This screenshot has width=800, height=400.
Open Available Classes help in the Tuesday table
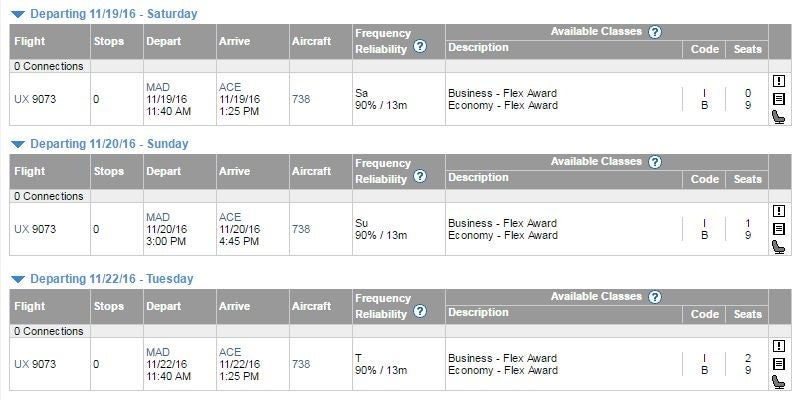pyautogui.click(x=655, y=297)
